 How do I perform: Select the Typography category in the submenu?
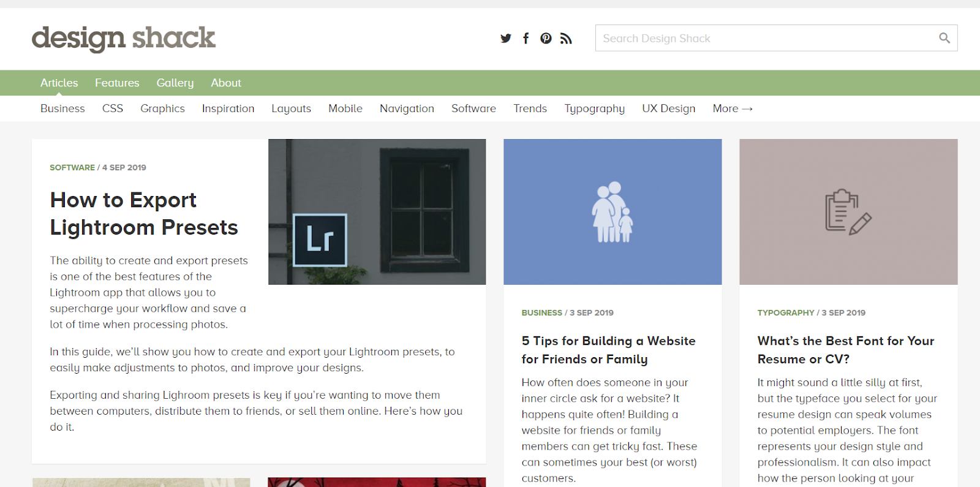(x=594, y=108)
